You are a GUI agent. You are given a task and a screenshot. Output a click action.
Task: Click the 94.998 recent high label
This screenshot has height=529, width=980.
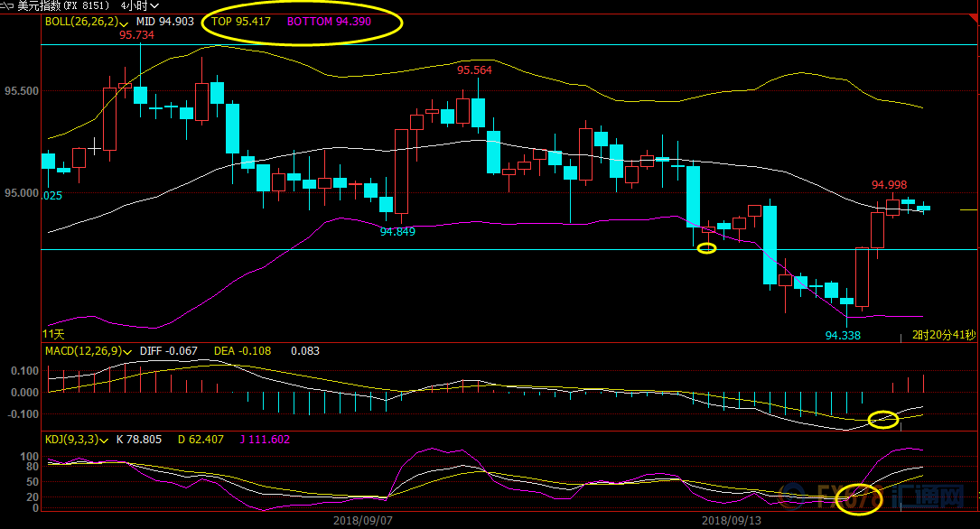click(889, 185)
